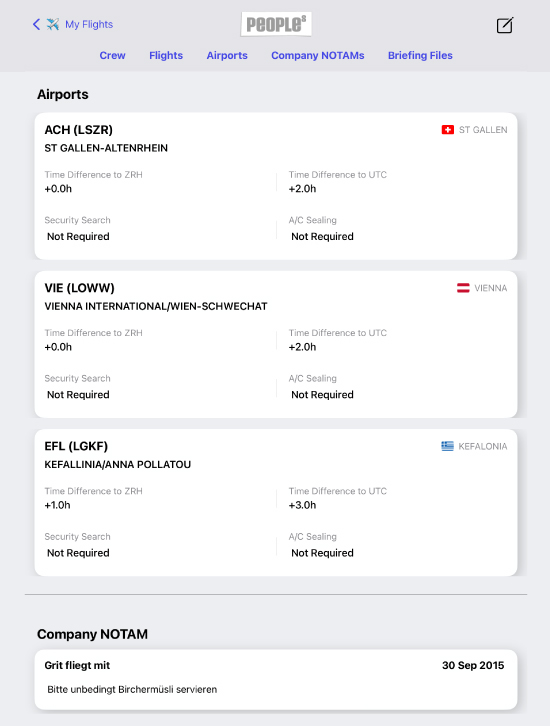The width and height of the screenshot is (550, 726).
Task: Tap the People's logo in header
Action: pos(276,24)
